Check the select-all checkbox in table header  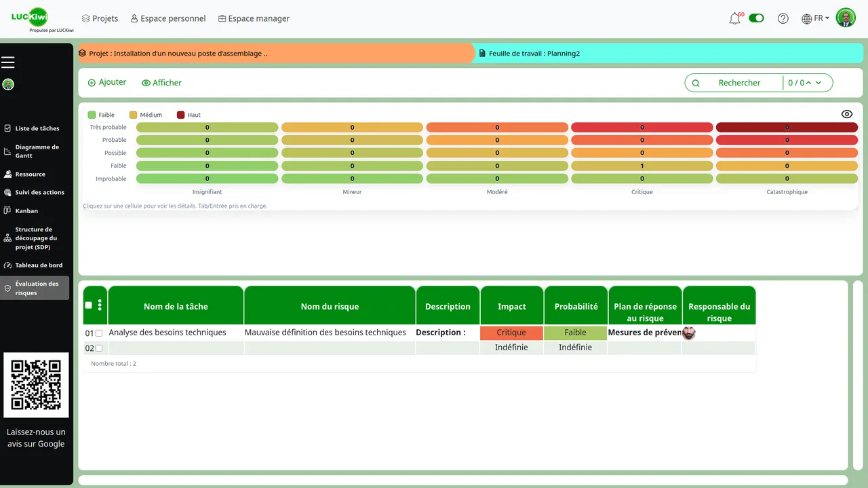coord(87,305)
